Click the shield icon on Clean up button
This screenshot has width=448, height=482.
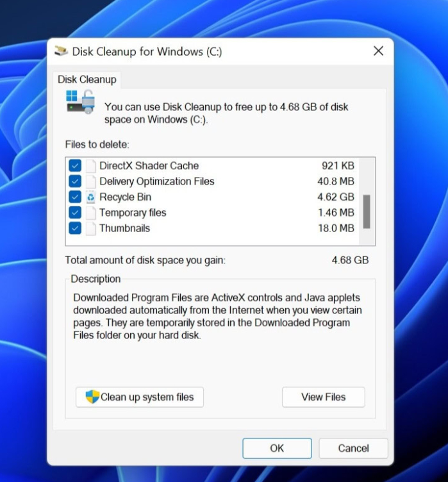[92, 397]
